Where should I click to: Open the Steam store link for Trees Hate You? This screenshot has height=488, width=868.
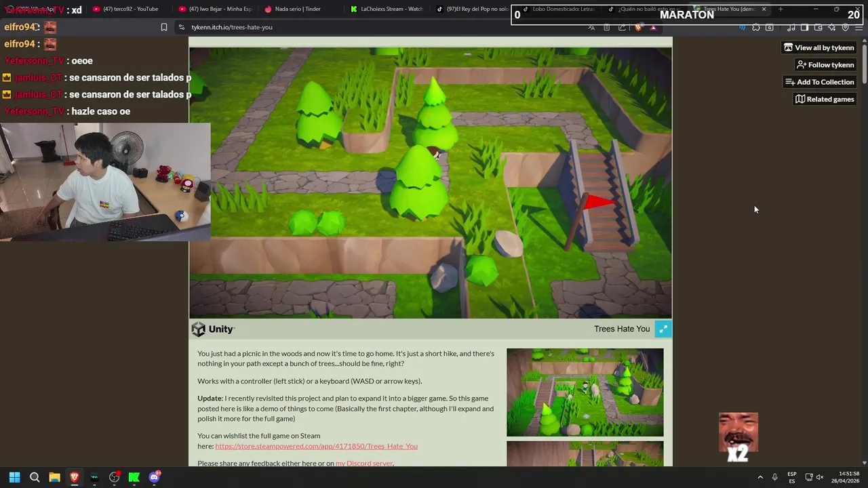(x=316, y=446)
